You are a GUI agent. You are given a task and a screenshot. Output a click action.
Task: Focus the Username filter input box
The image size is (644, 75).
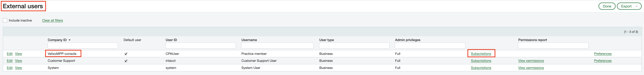coord(277,45)
